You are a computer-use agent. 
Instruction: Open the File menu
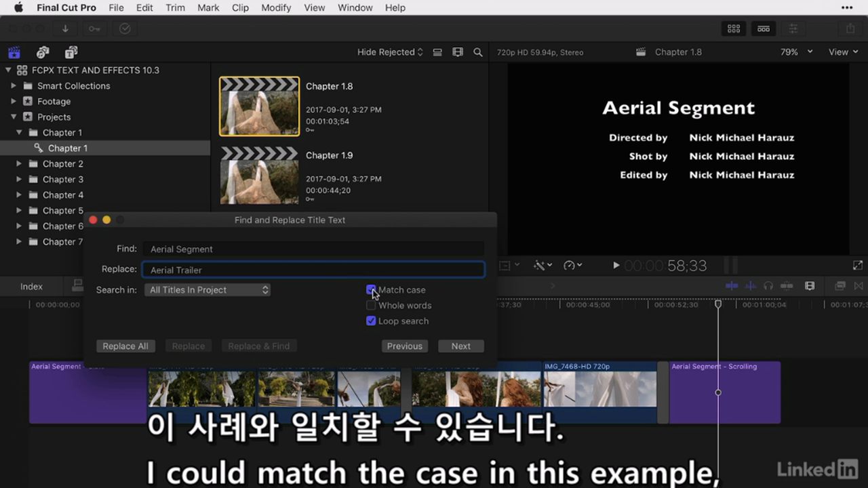point(116,7)
